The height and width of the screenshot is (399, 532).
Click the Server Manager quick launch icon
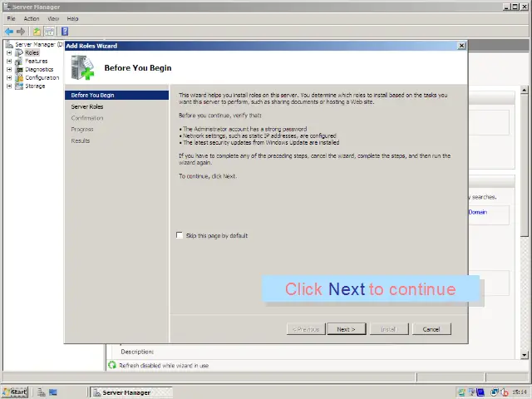pos(42,392)
